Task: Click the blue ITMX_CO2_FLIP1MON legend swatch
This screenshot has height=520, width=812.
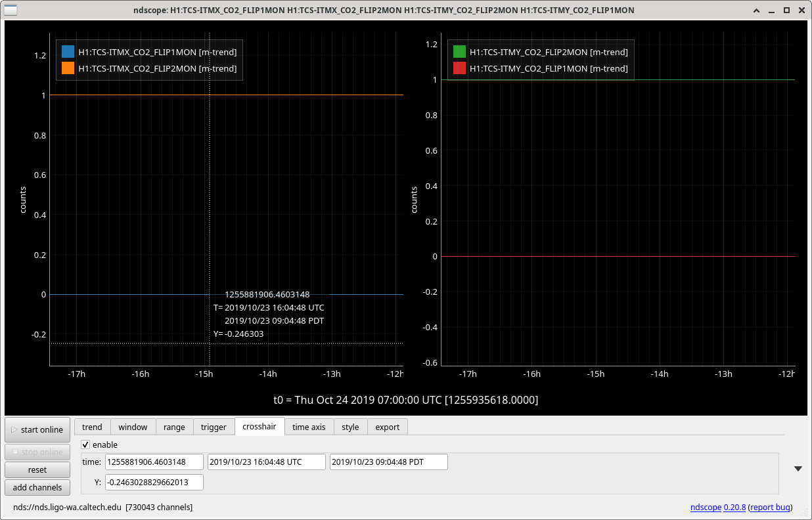Action: point(68,52)
